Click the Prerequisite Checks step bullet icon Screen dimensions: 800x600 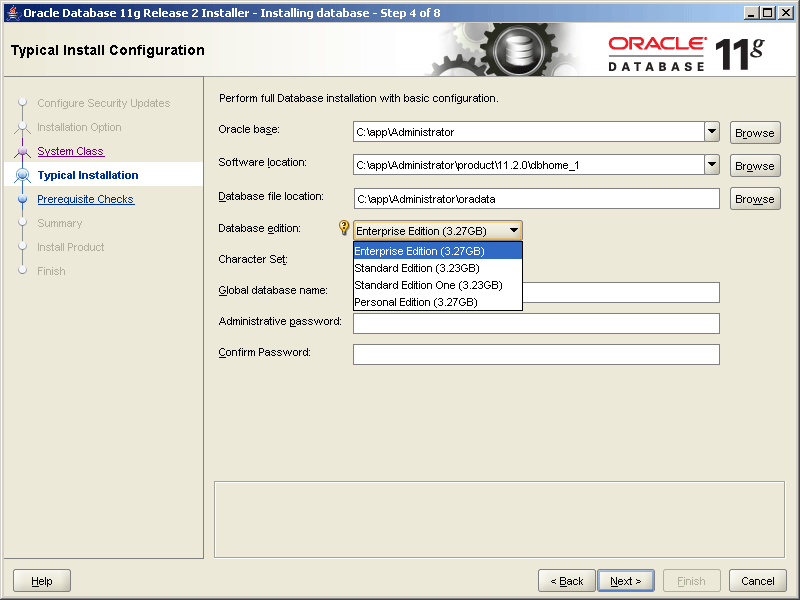click(x=22, y=199)
